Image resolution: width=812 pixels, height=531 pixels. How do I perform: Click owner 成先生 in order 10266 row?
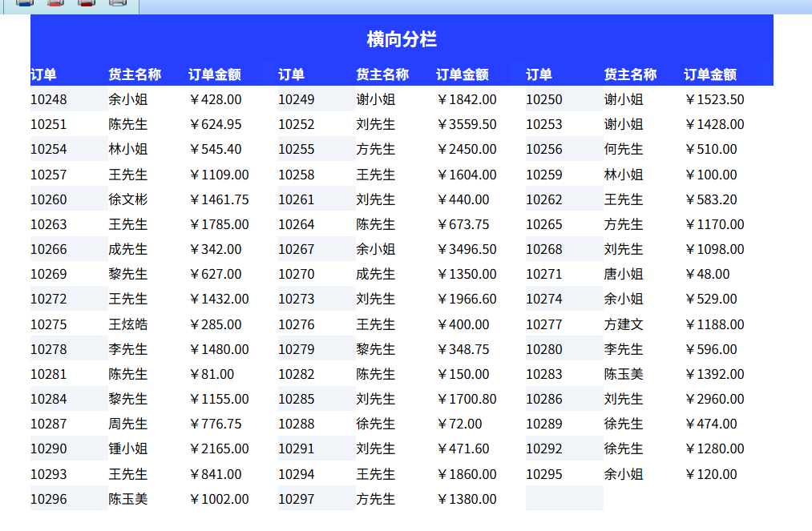click(128, 249)
